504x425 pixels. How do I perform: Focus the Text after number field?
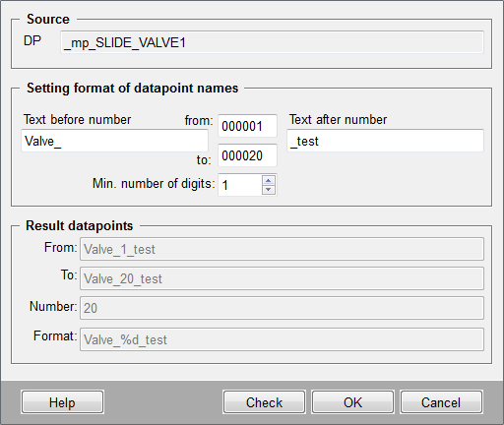385,141
